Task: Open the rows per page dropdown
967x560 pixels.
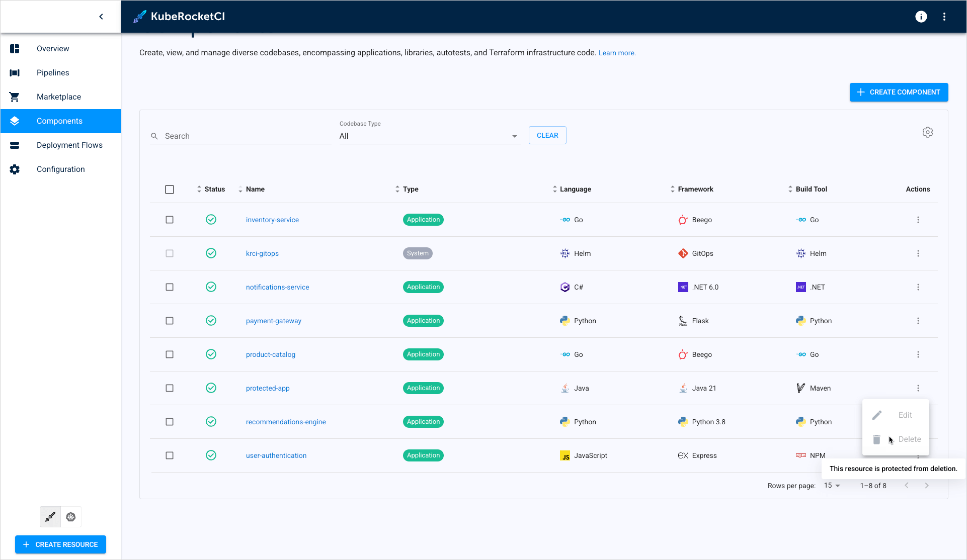Action: click(832, 486)
